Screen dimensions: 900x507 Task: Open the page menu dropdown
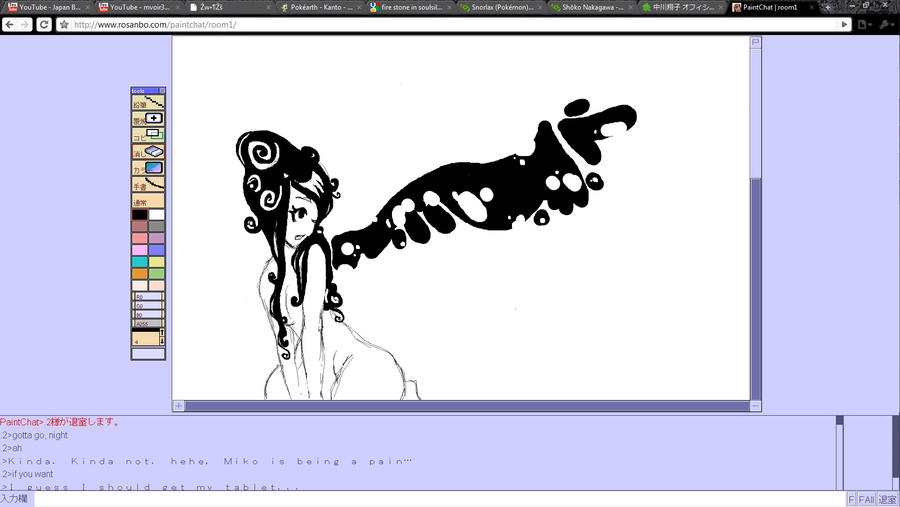863,25
